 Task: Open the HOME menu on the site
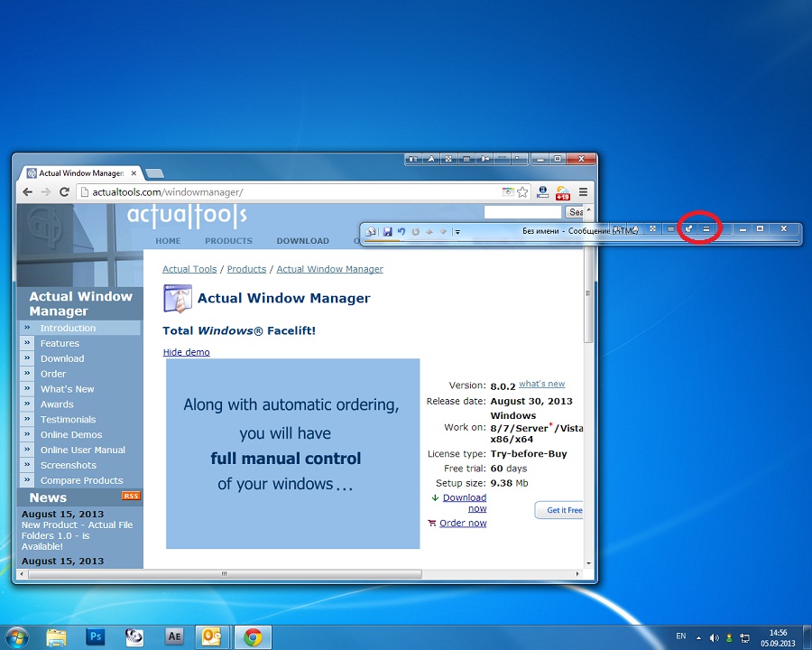point(169,241)
